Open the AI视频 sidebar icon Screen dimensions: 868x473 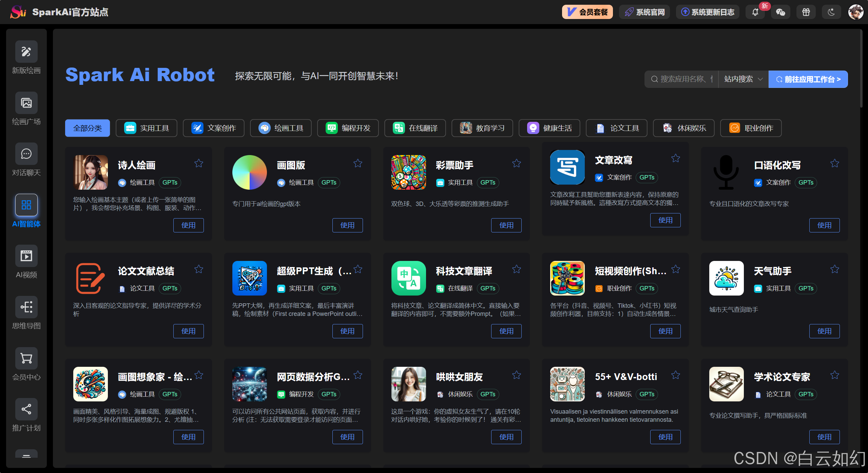point(26,256)
